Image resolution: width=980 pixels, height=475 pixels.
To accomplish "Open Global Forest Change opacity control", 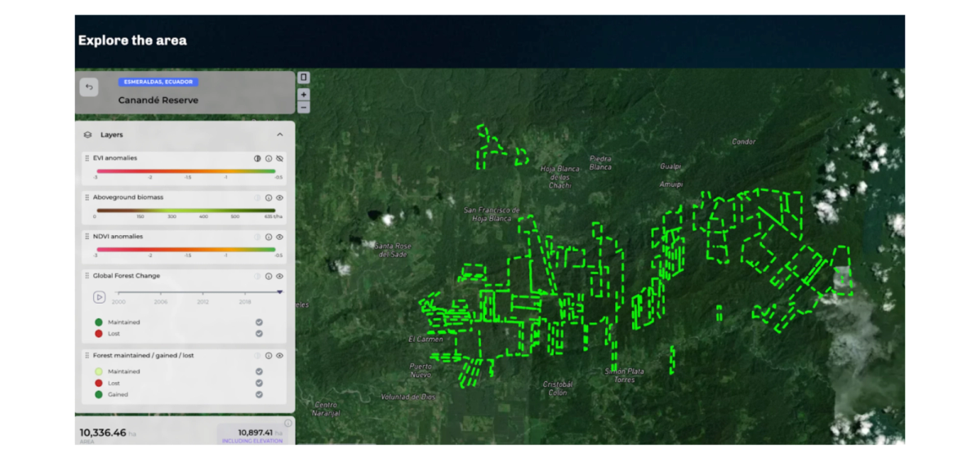I will [257, 276].
